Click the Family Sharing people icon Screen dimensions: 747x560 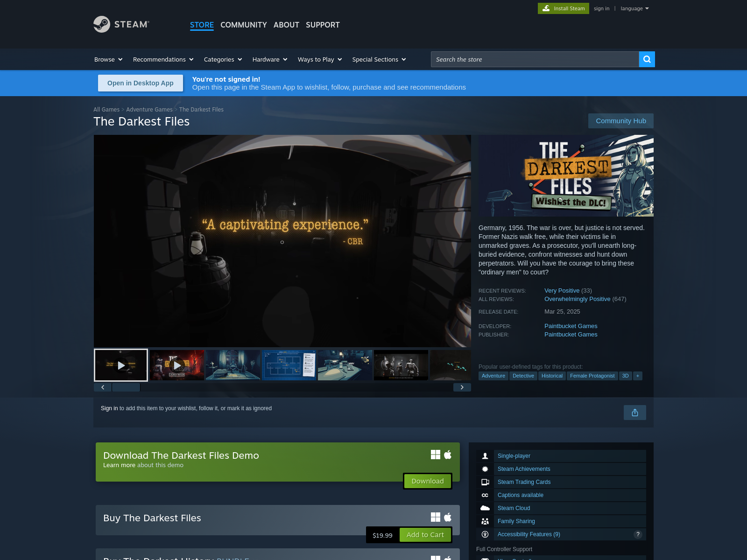point(485,521)
